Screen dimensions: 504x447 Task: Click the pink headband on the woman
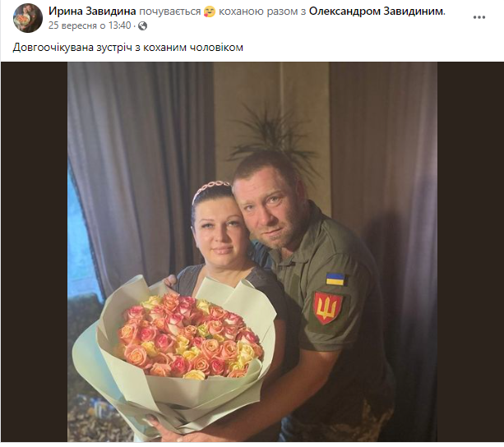(x=210, y=189)
